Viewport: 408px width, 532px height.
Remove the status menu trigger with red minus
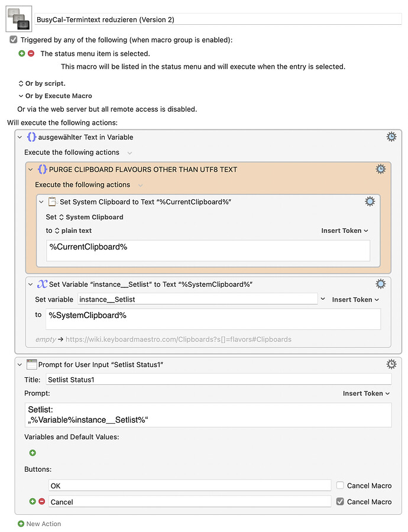[x=31, y=54]
